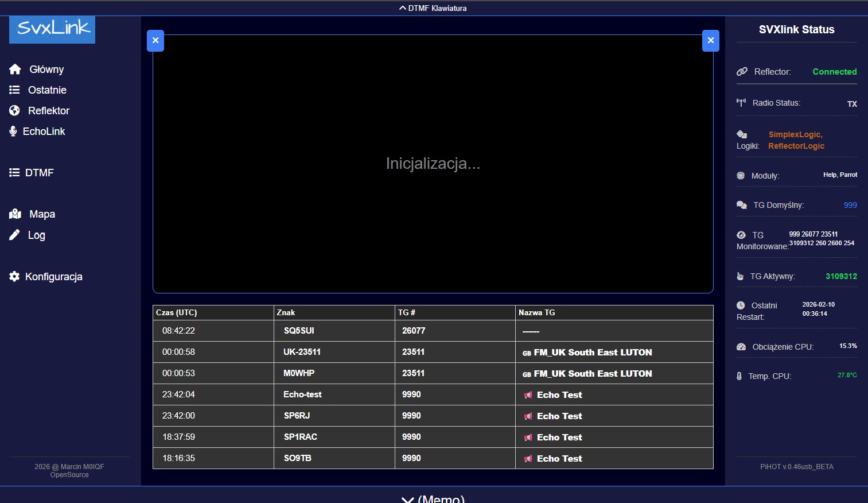Open Ostatnie list icon in sidebar
The image size is (868, 503).
pos(14,90)
